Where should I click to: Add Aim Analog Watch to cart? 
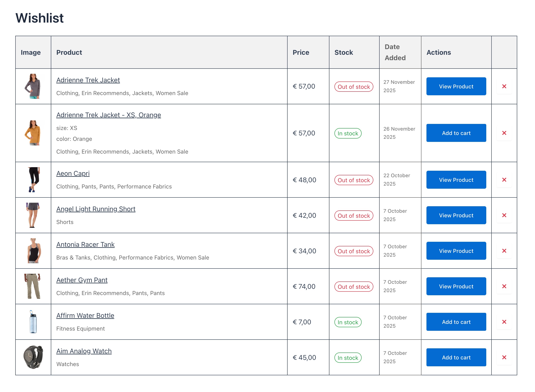tap(456, 357)
